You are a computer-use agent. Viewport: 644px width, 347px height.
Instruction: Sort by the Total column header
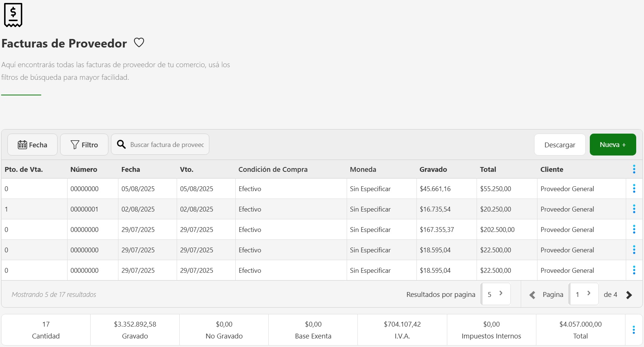click(x=488, y=170)
